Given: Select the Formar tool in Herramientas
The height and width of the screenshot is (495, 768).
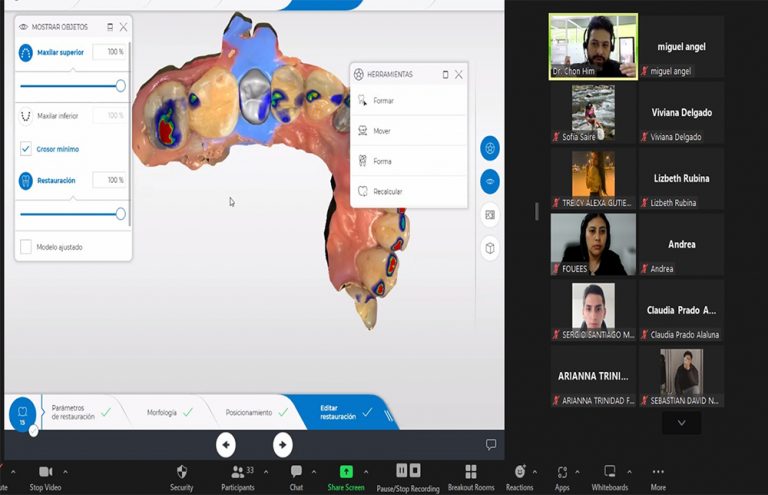Looking at the screenshot, I should coord(383,101).
